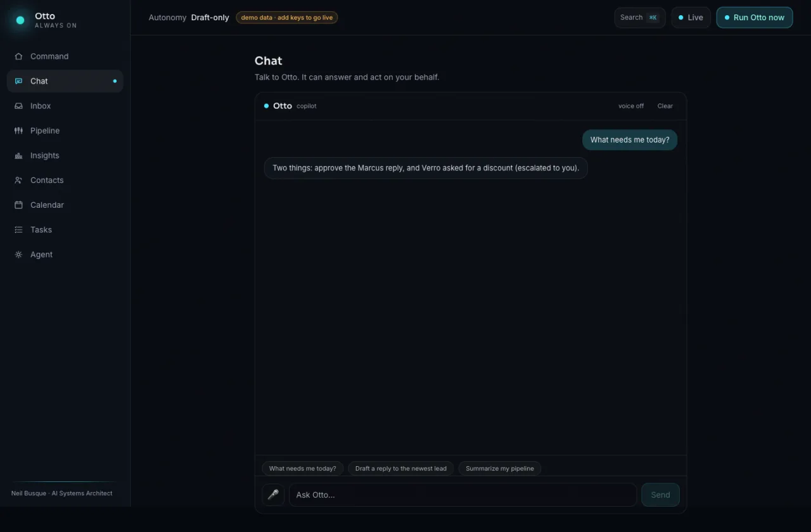The width and height of the screenshot is (811, 532).
Task: Open the Calendar icon in sidebar
Action: (x=18, y=205)
